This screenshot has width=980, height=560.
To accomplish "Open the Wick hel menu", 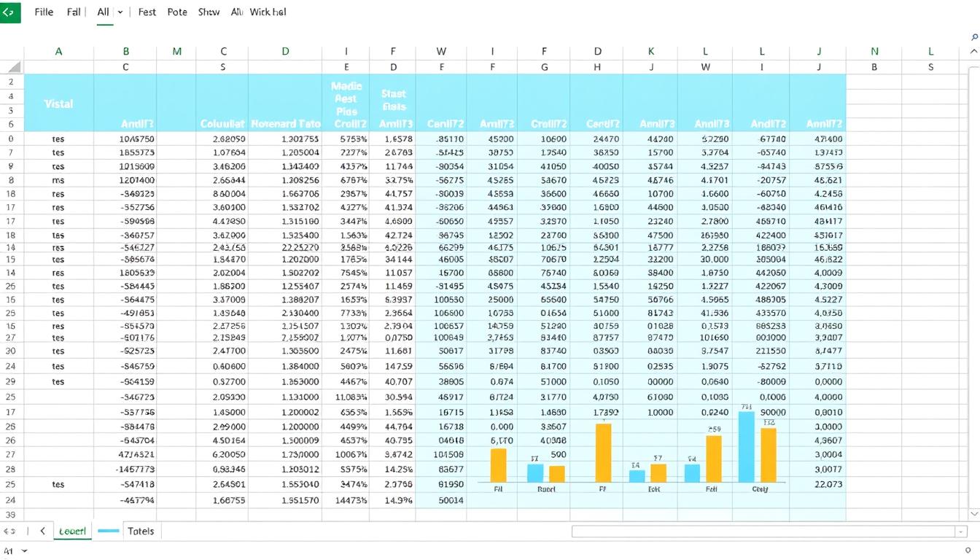I will point(268,12).
